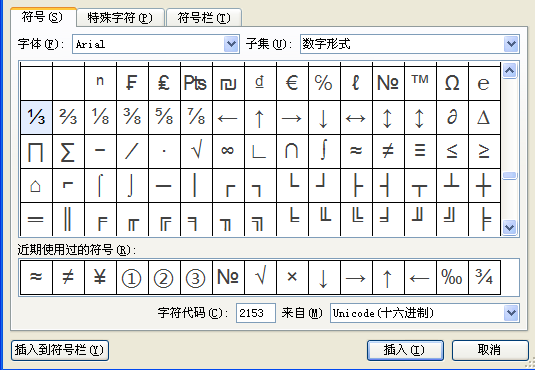
Task: Select the Pound (lira) currency symbol
Action: (x=164, y=83)
